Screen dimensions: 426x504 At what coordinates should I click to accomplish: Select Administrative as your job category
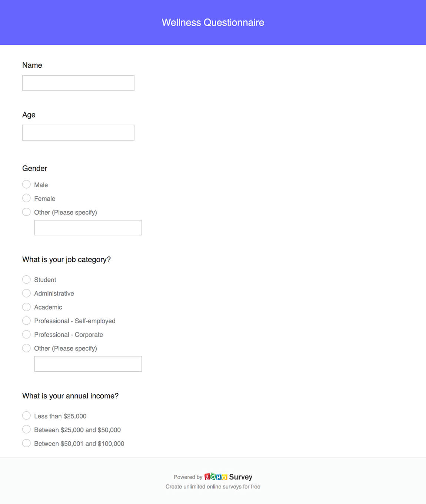tap(26, 293)
